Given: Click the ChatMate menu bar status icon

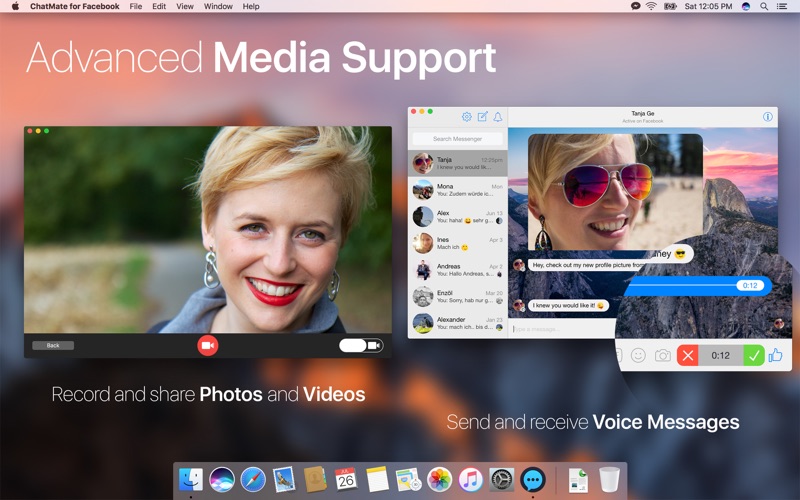Looking at the screenshot, I should 636,6.
